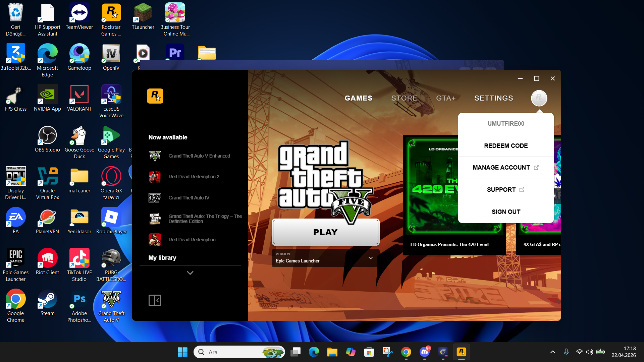The image size is (644, 362).
Task: Click the UMUTFIRE00 username in menu
Action: tap(506, 124)
